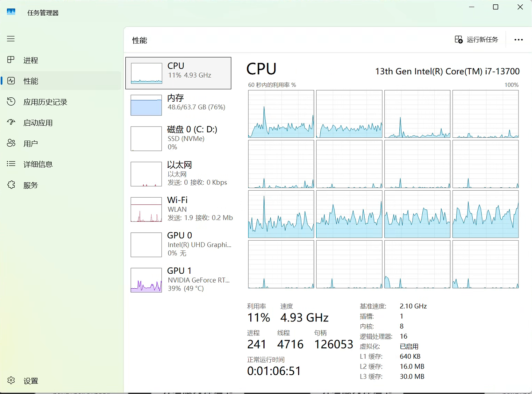Click the 虚拟化 status 已启用
Image resolution: width=532 pixels, height=394 pixels.
[x=409, y=347]
